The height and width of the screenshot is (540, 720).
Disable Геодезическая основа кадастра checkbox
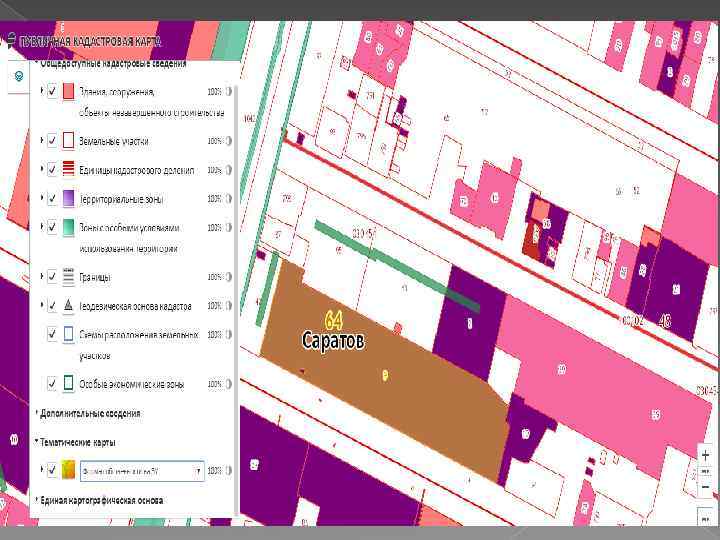tap(52, 305)
